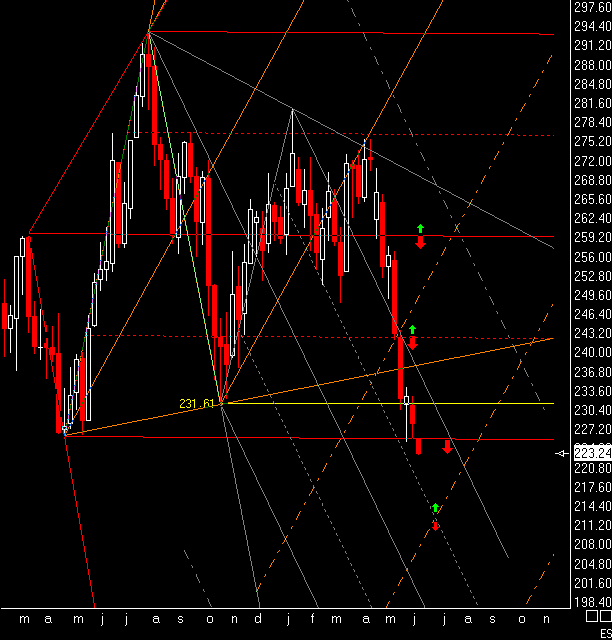Image resolution: width=612 pixels, height=640 pixels.
Task: Click the first square box below price axis
Action: click(592, 616)
